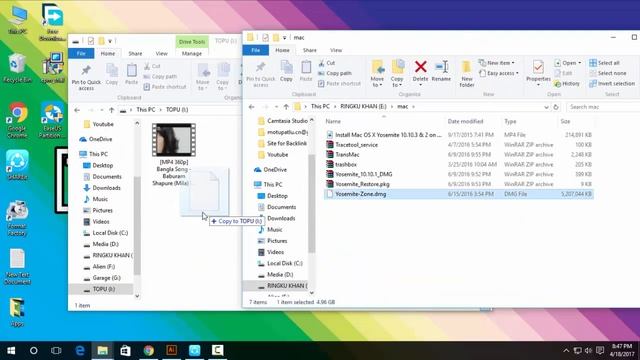
Task: Click Paste shortcut in mac window ribbon
Action: [x=340, y=83]
